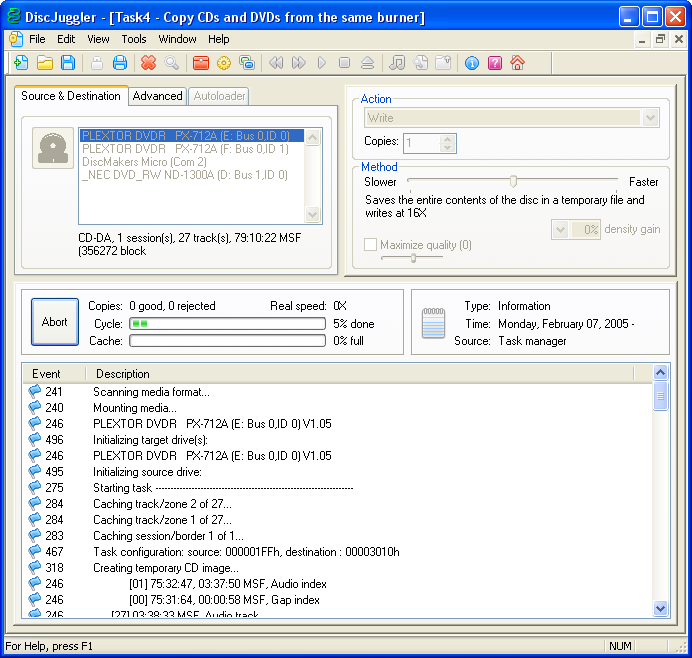The width and height of the screenshot is (692, 658).
Task: Click the New task toolbar icon
Action: pyautogui.click(x=21, y=63)
